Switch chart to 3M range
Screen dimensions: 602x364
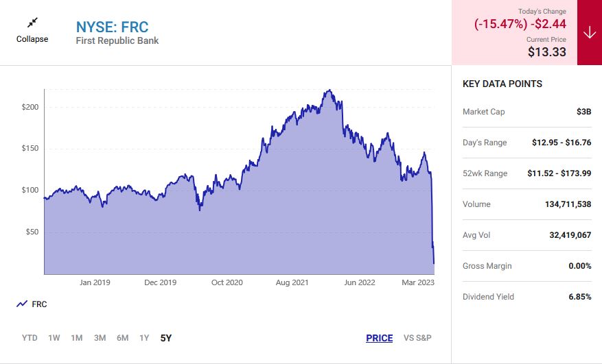(x=100, y=338)
